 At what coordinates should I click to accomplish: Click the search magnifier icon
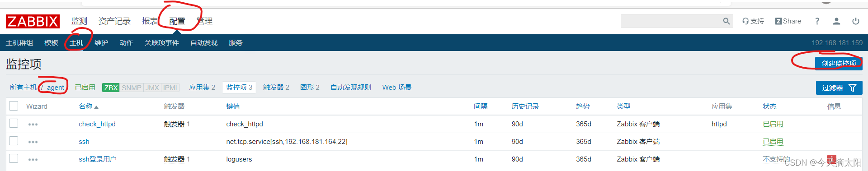point(726,21)
